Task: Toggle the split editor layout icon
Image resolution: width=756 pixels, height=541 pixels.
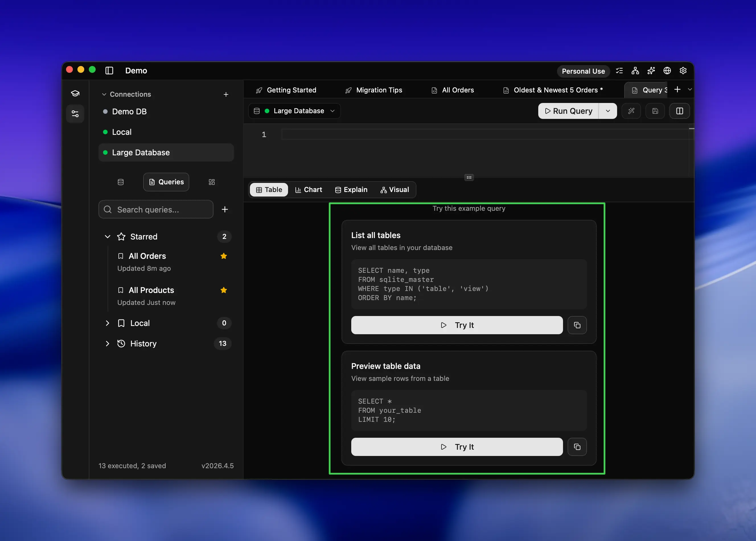Action: [x=679, y=111]
